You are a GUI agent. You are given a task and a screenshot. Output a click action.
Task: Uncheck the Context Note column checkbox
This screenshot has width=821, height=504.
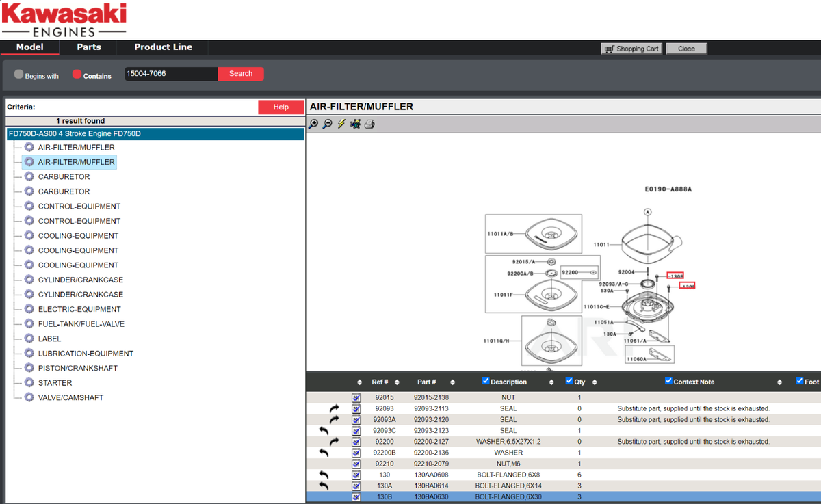tap(668, 381)
